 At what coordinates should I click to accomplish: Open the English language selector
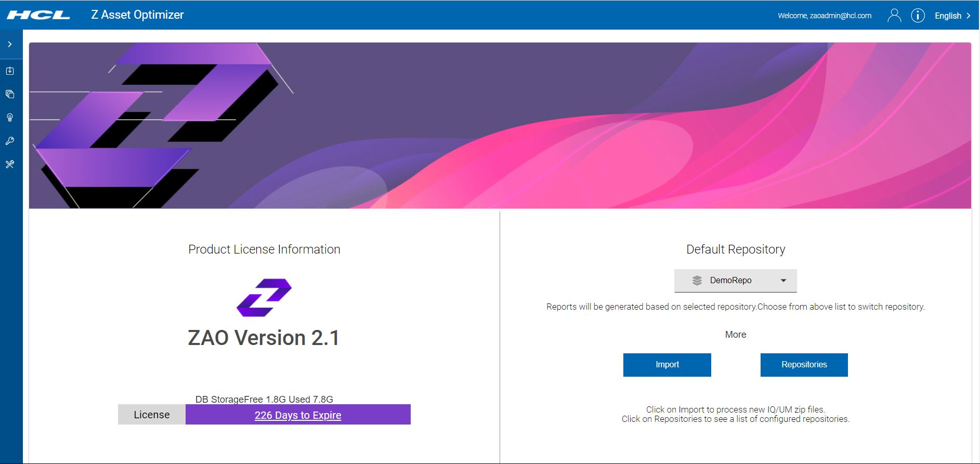(x=952, y=16)
